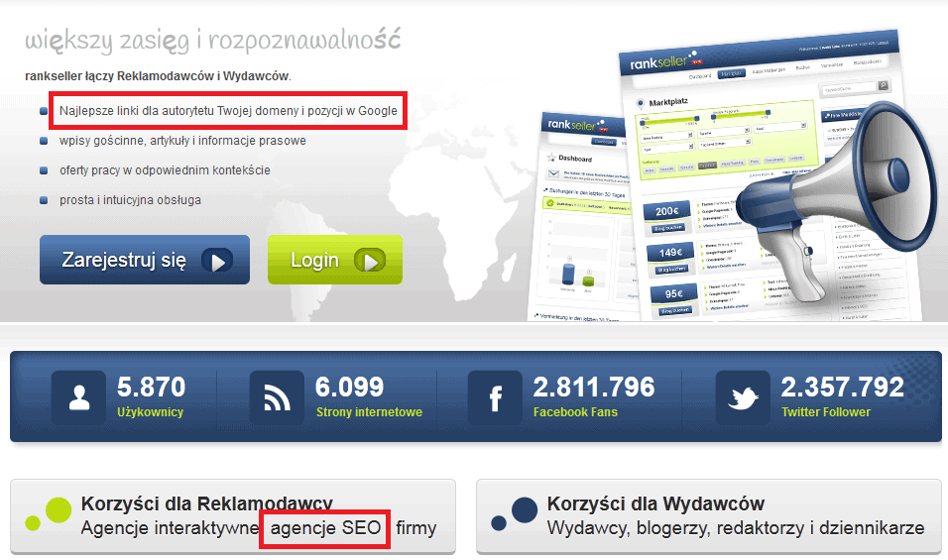The height and width of the screenshot is (560, 948).
Task: Click the Dashboard screenshot preview
Action: pos(580,217)
